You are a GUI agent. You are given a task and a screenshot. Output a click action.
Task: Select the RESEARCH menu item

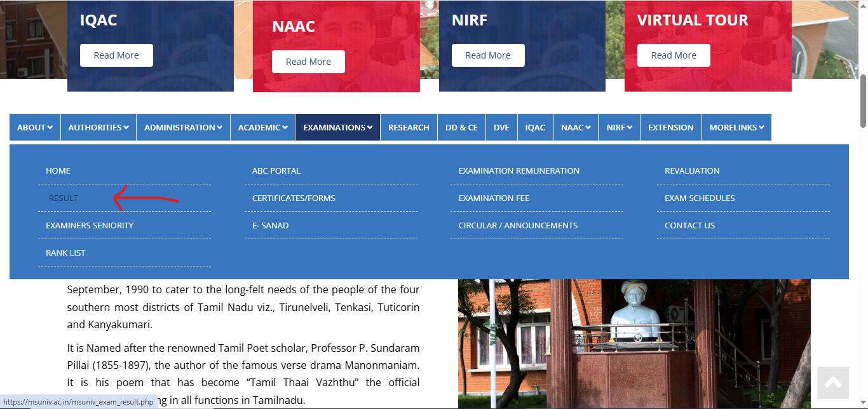(409, 127)
